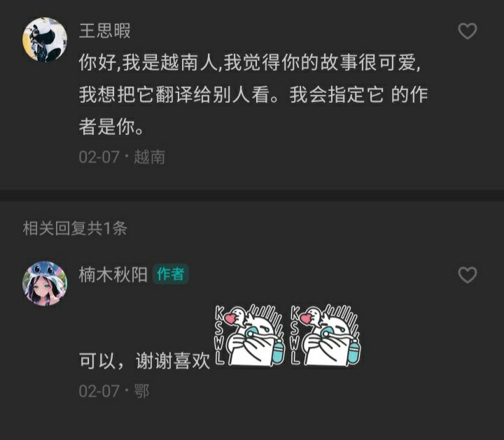Tap the username 楠木秋阳
This screenshot has width=504, height=440.
[x=113, y=275]
